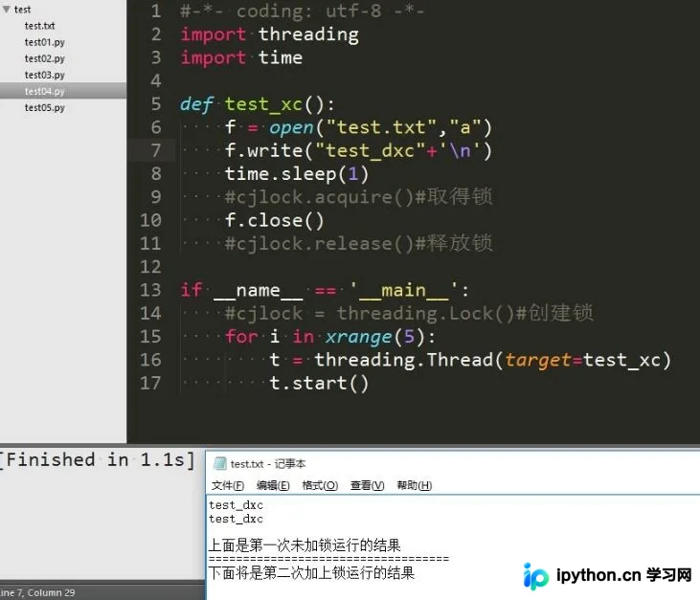Click '上面是第一次未加锁运行的结果' text in Notepad
The height and width of the screenshot is (600, 700).
[305, 545]
